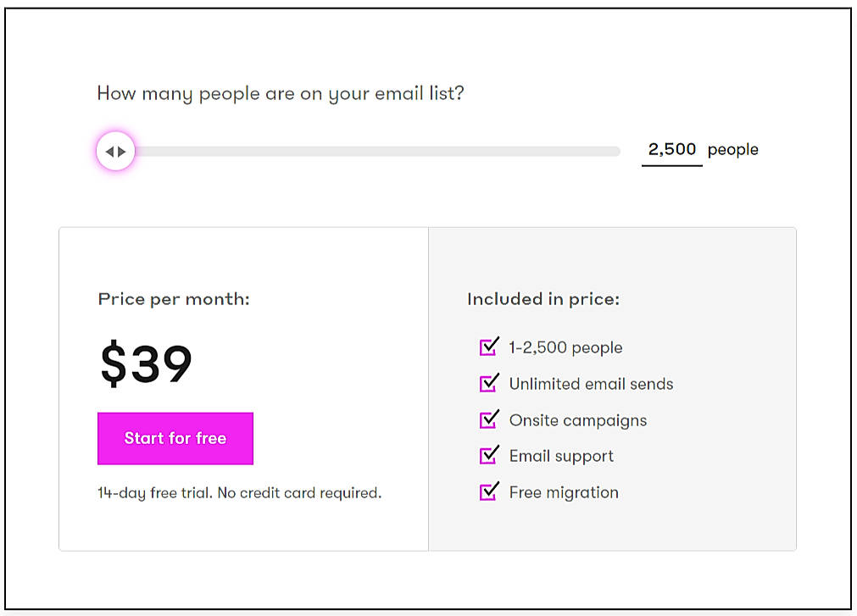Click the 14-day free trial disclaimer text
This screenshot has height=616, width=857.
click(238, 492)
